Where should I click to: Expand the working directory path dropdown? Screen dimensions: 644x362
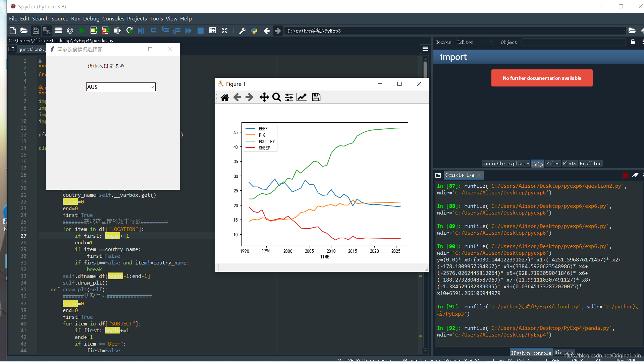coord(624,31)
